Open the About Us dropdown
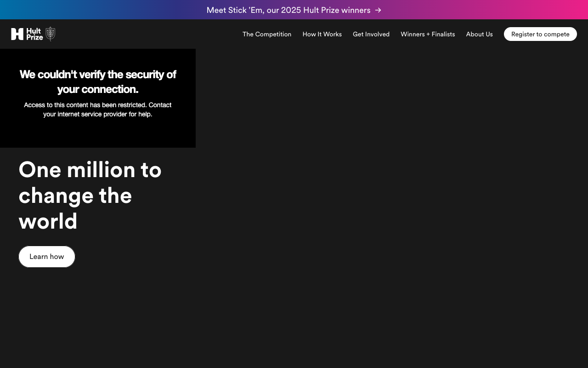The height and width of the screenshot is (368, 588). click(479, 34)
